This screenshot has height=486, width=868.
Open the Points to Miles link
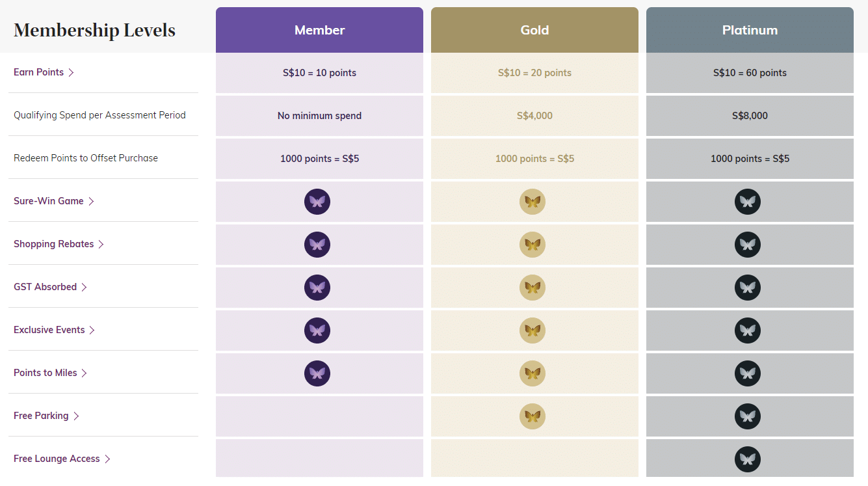pyautogui.click(x=46, y=373)
